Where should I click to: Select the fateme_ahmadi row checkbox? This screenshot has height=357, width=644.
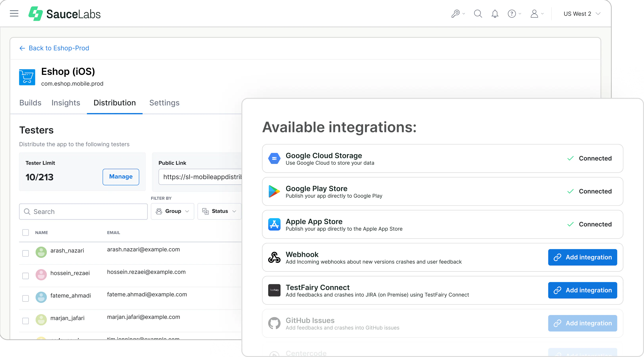[x=26, y=298]
